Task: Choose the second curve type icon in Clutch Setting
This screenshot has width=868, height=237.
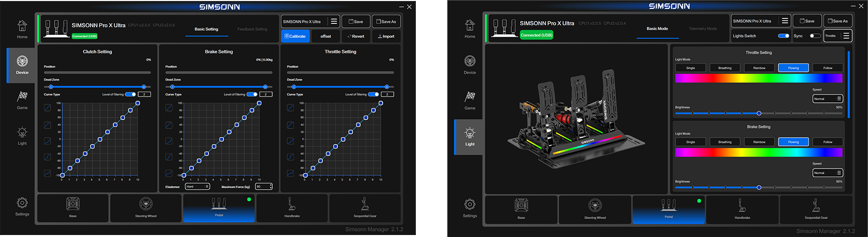Action: coord(47,124)
